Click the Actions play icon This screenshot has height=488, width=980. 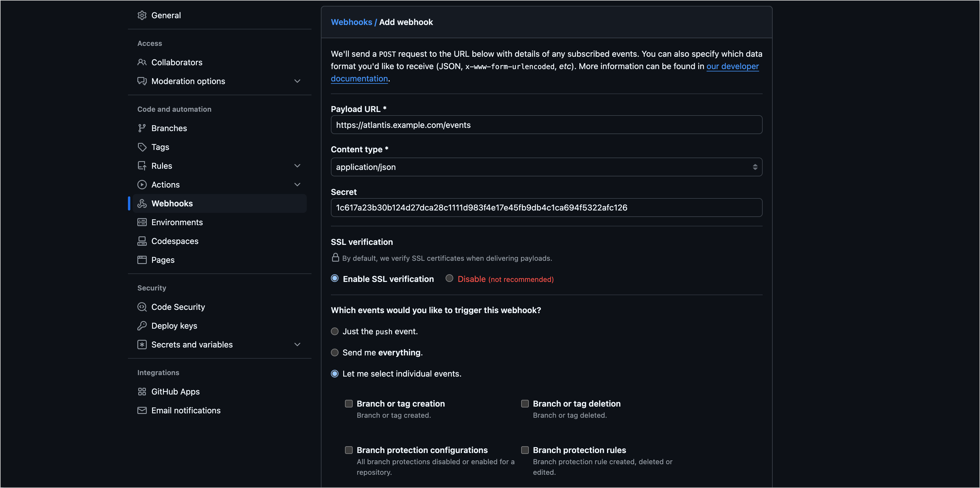point(142,185)
